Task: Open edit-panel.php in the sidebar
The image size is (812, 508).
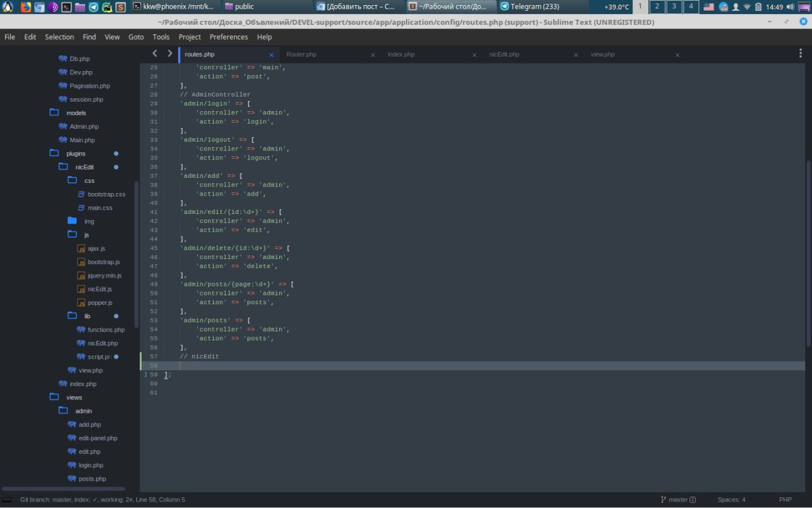Action: tap(98, 438)
